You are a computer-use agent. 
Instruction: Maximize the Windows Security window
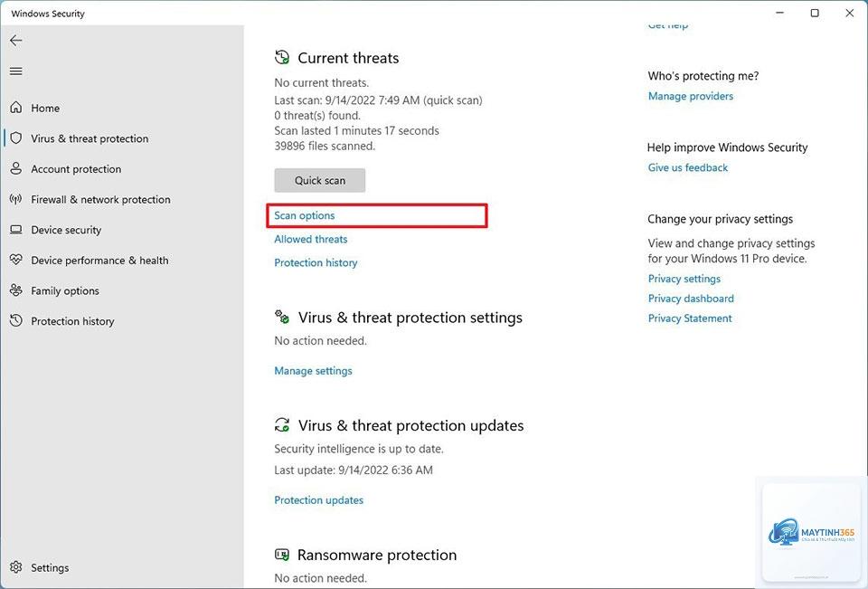(815, 13)
